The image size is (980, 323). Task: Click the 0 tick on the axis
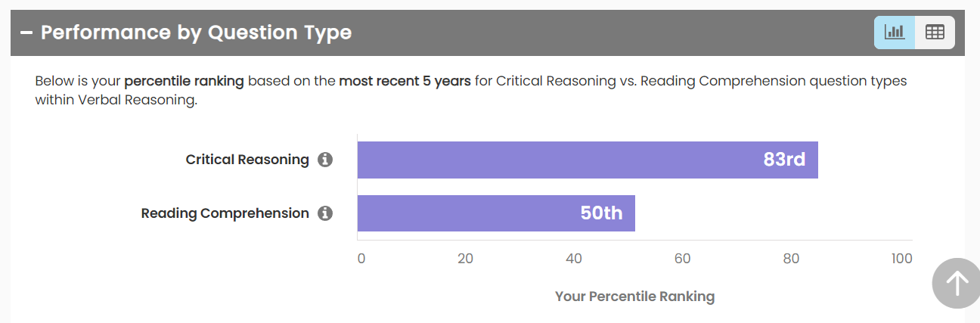tap(361, 259)
